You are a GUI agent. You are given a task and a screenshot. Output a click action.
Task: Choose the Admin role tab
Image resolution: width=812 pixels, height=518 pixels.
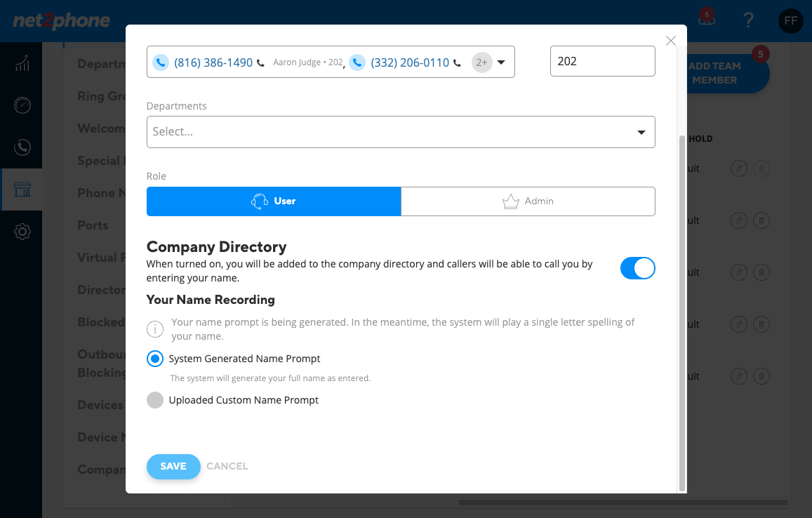tap(528, 201)
